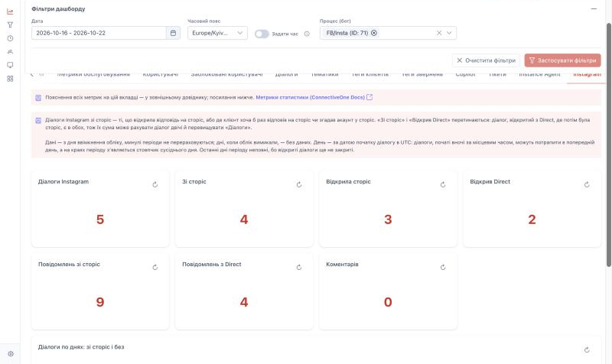Image resolution: width=612 pixels, height=364 pixels.
Task: Switch to the Copilot tab
Action: coord(465,74)
